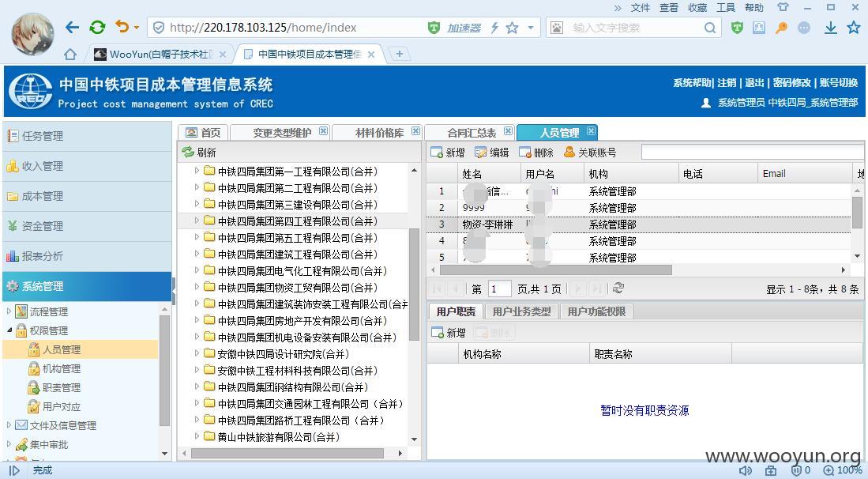Click the search magnifier icon
Viewport: 868px width, 479px height.
[710, 28]
